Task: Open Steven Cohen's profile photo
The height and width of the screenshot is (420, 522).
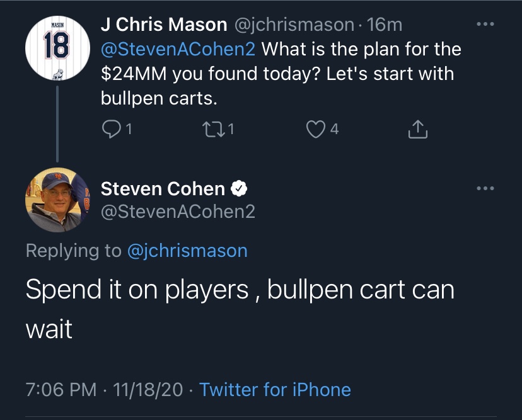Action: click(x=57, y=200)
